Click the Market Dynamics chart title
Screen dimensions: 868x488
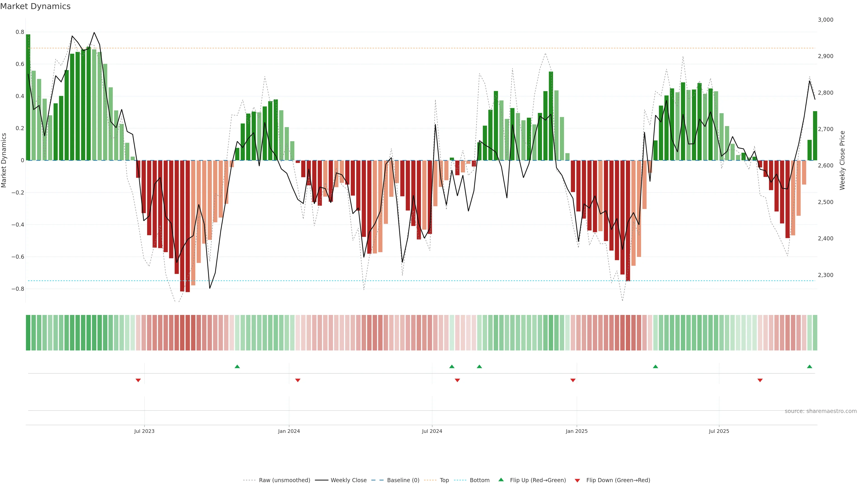pos(35,6)
